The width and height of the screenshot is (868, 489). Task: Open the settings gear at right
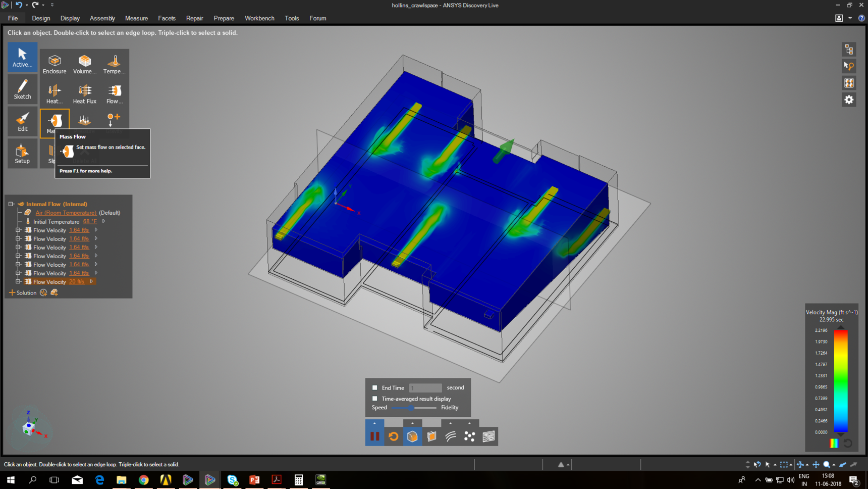[x=849, y=100]
